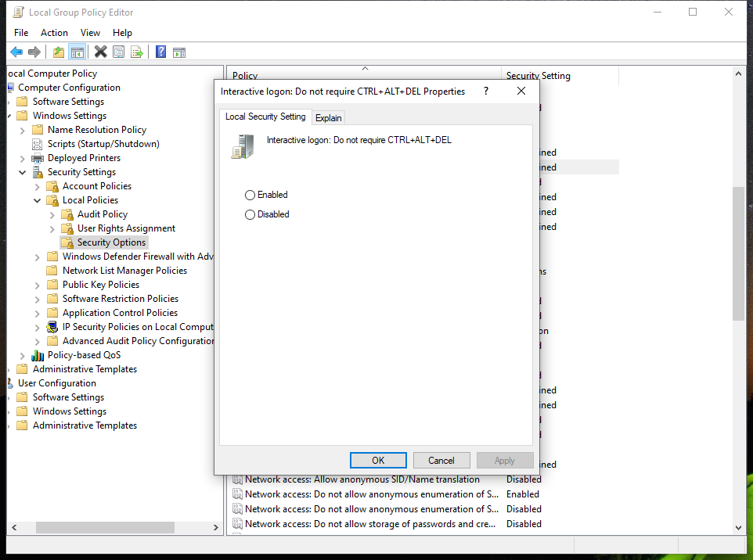Select the Enabled radio button
Image resolution: width=753 pixels, height=560 pixels.
[250, 195]
